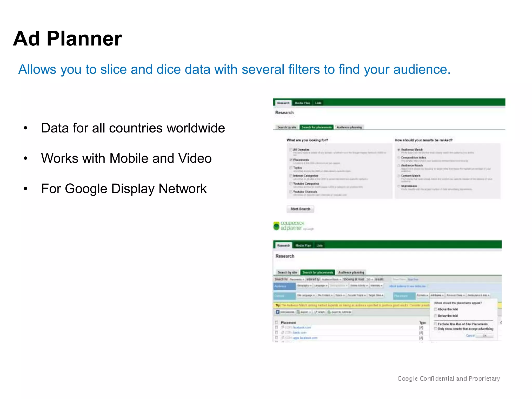Open the baidu.com placement link
The image size is (532, 399).
[x=300, y=332]
